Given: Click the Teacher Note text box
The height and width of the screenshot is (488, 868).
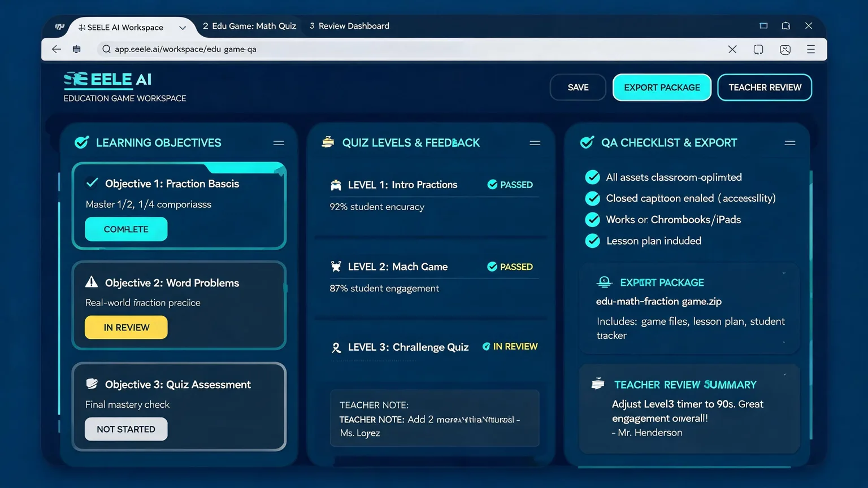Looking at the screenshot, I should (x=435, y=419).
